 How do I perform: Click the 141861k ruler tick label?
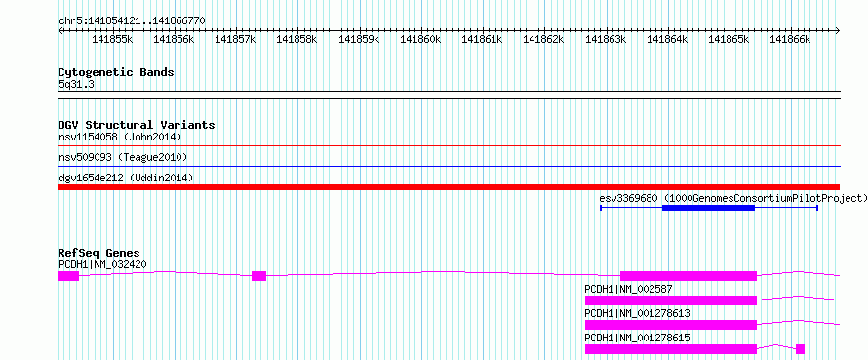pos(482,39)
